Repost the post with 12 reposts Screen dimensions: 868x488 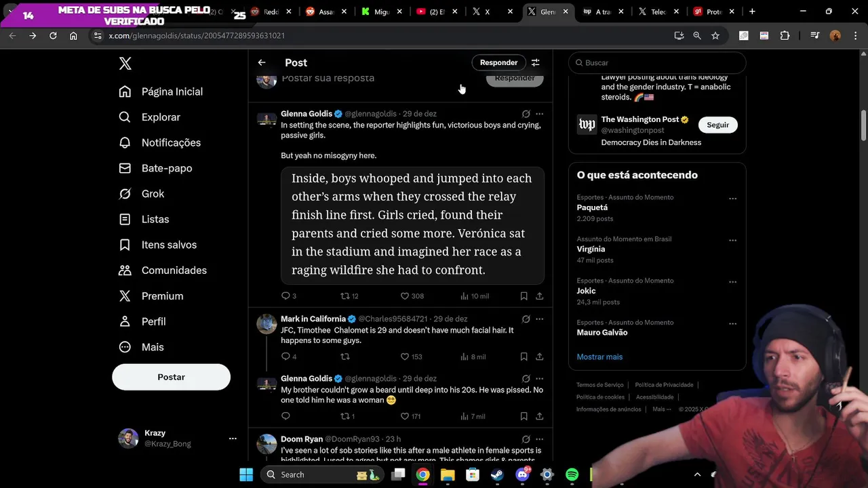point(349,296)
